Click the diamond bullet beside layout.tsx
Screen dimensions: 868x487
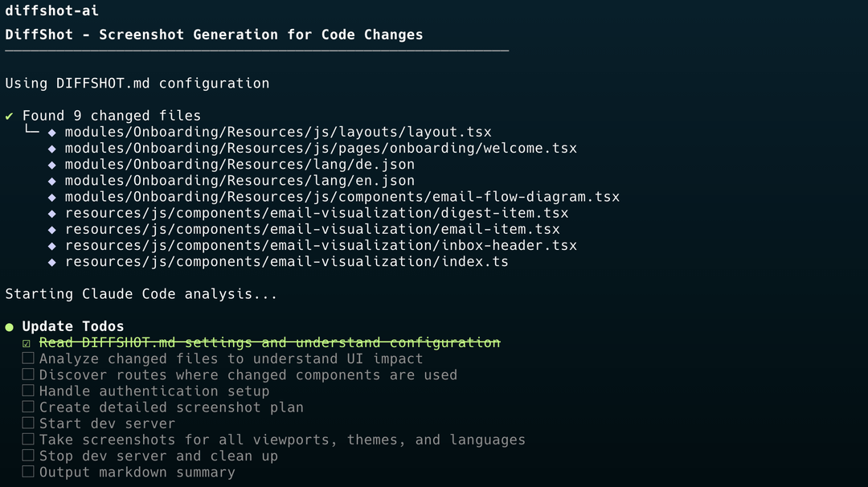pos(52,133)
